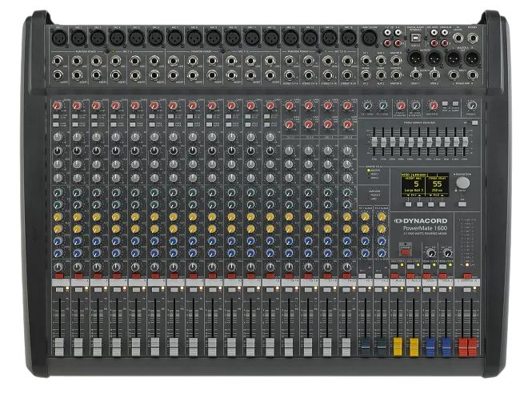The width and height of the screenshot is (532, 410).
Task: Click the 12kHz graphic equalizer slider
Action: coord(465,143)
